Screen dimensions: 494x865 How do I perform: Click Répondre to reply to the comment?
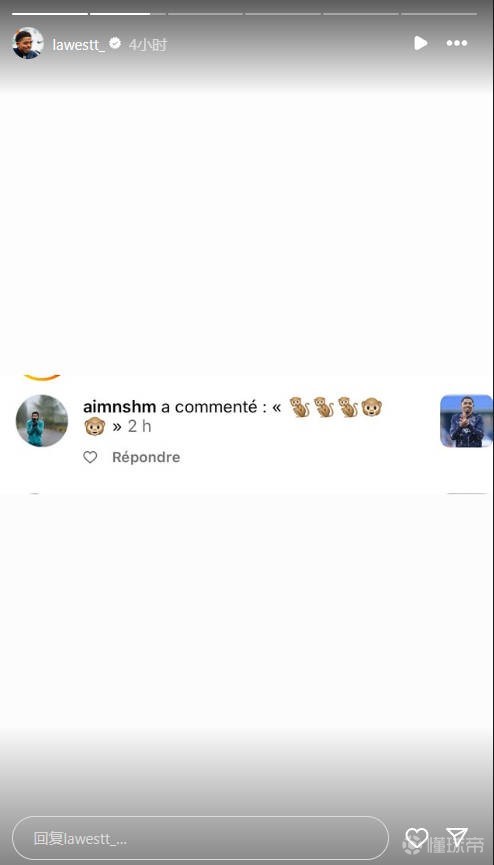(146, 457)
